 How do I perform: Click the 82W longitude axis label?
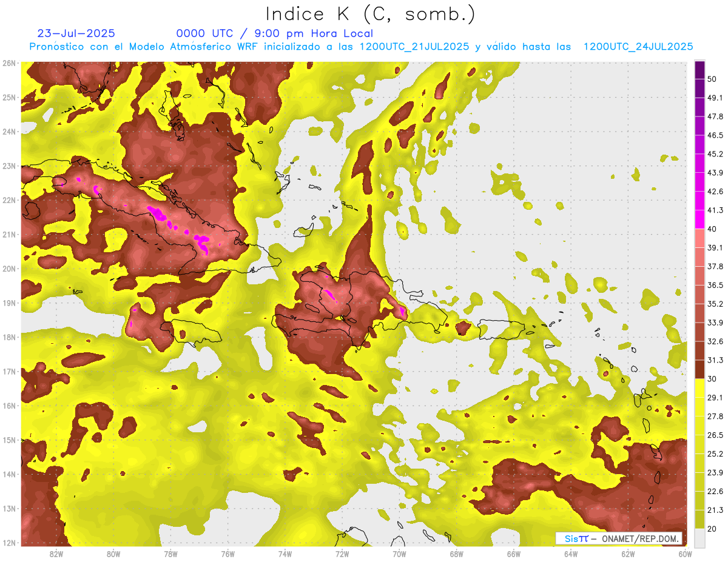point(56,554)
